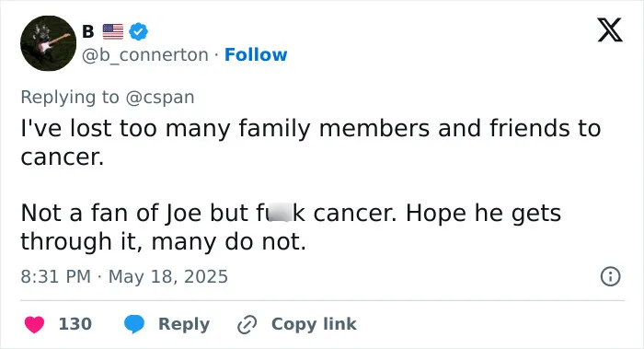Click the blue reply bubble icon
Screen dimensions: 644x349
click(134, 324)
